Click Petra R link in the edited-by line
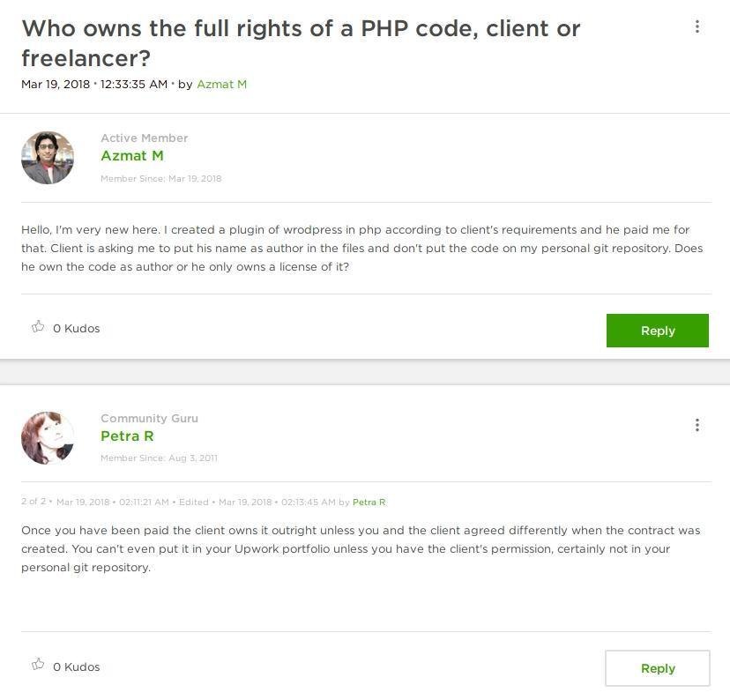 click(x=369, y=503)
